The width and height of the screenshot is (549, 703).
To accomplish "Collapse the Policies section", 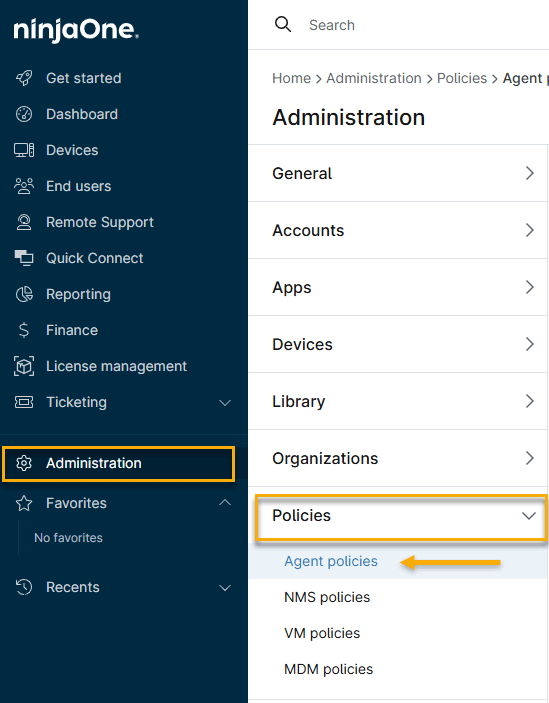I will 402,516.
